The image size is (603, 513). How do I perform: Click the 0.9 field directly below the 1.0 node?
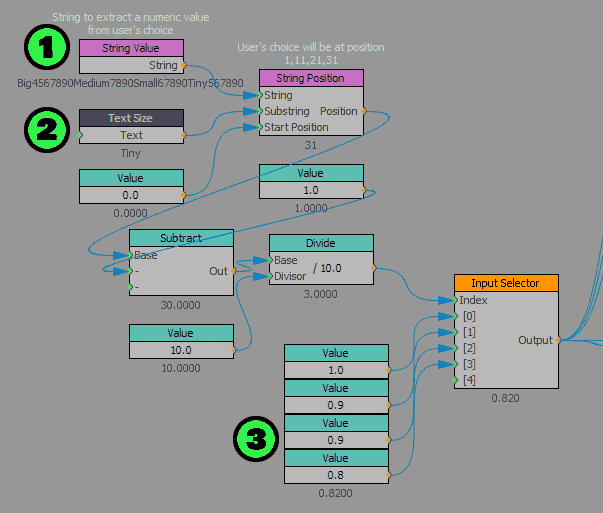coord(336,405)
